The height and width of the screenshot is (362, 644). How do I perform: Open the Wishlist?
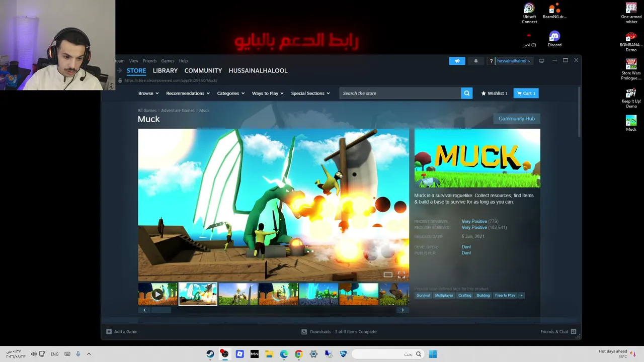coord(494,93)
